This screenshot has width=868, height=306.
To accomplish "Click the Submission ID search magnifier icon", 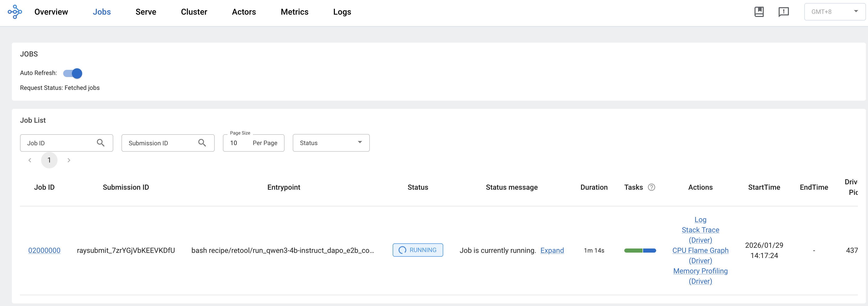I will pyautogui.click(x=202, y=143).
